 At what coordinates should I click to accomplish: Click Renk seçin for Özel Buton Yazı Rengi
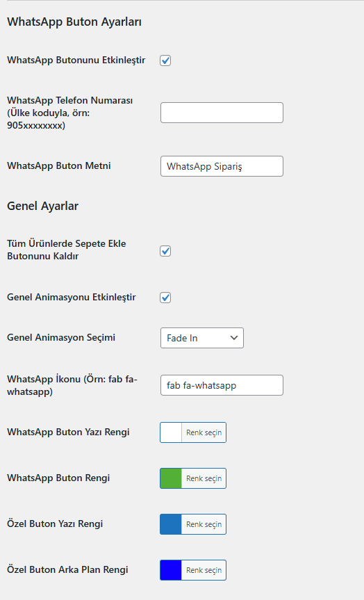pyautogui.click(x=204, y=524)
